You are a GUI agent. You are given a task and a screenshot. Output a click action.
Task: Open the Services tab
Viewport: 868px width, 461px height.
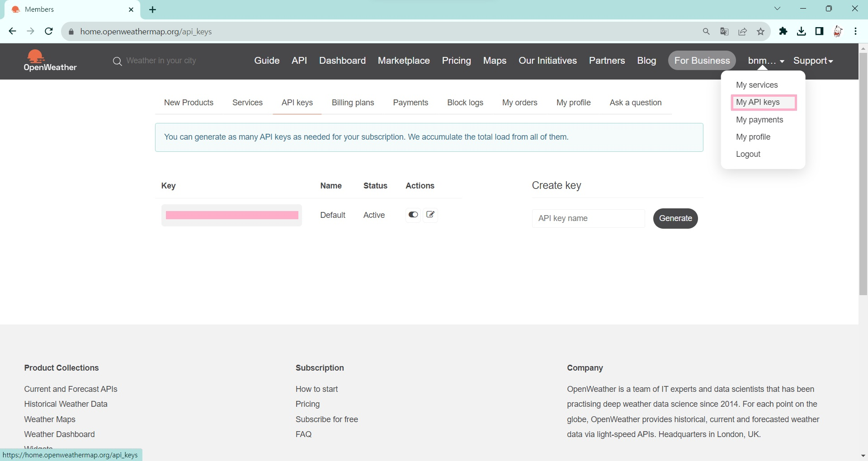[x=247, y=103]
